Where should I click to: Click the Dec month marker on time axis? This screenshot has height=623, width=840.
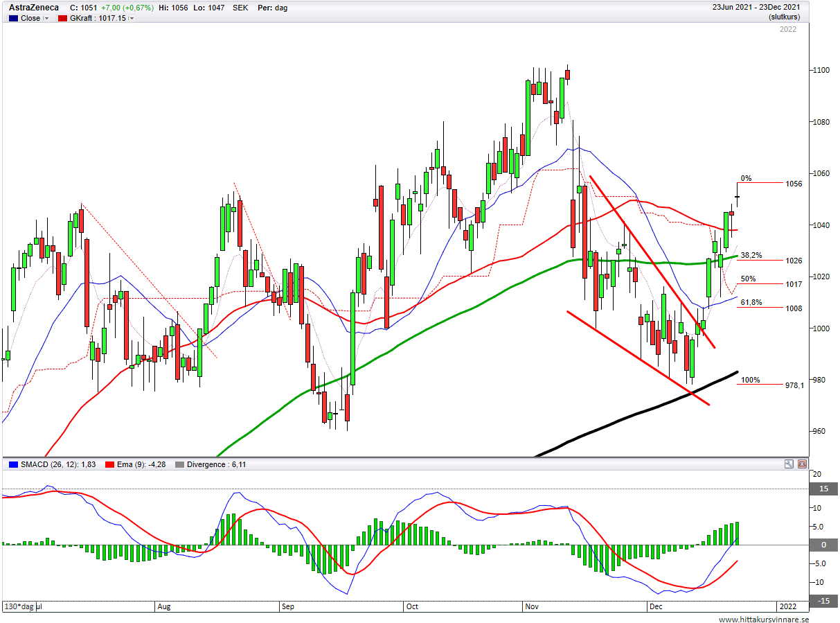tap(656, 606)
